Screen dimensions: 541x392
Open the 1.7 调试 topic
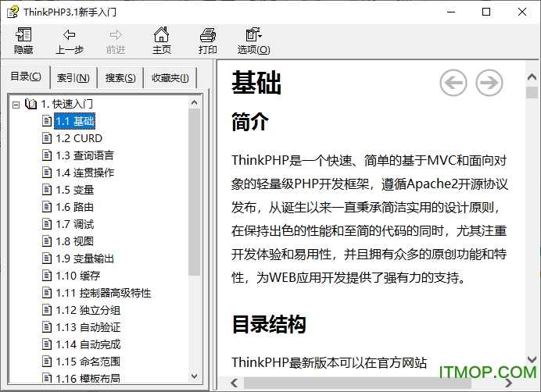tap(75, 224)
